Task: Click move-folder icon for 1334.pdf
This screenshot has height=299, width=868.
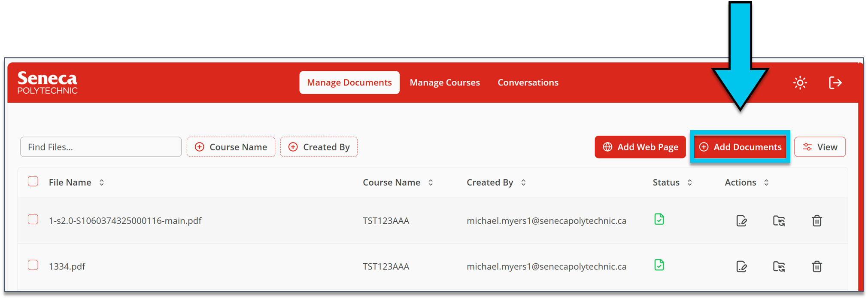Action: (x=779, y=266)
